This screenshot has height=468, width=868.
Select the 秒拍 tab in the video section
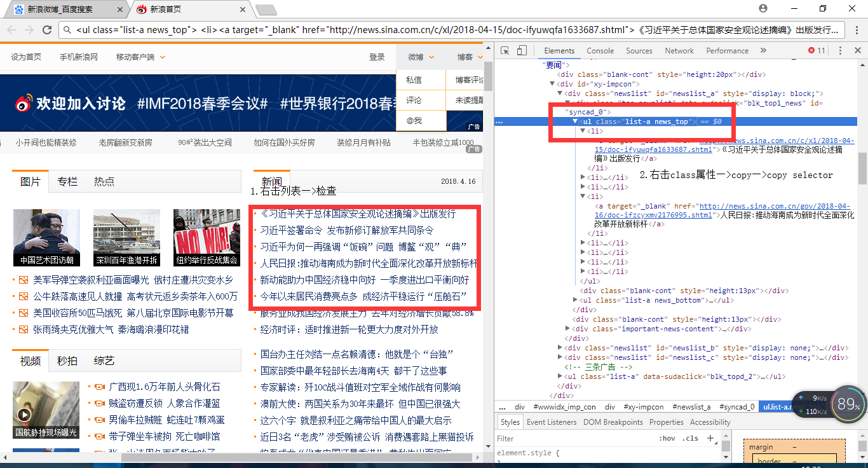click(67, 361)
